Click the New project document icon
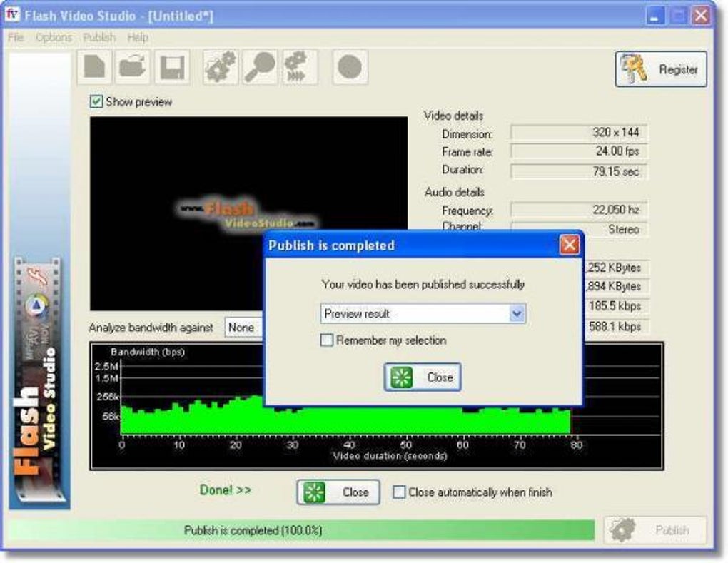The height and width of the screenshot is (563, 728). [94, 67]
